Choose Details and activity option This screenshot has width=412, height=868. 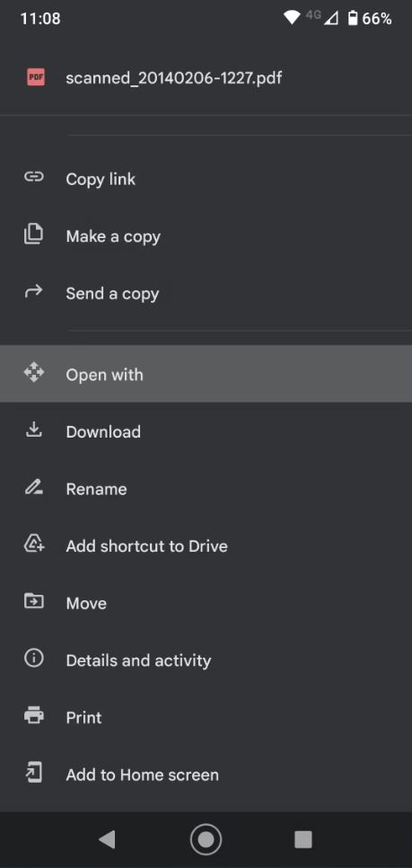pos(206,660)
